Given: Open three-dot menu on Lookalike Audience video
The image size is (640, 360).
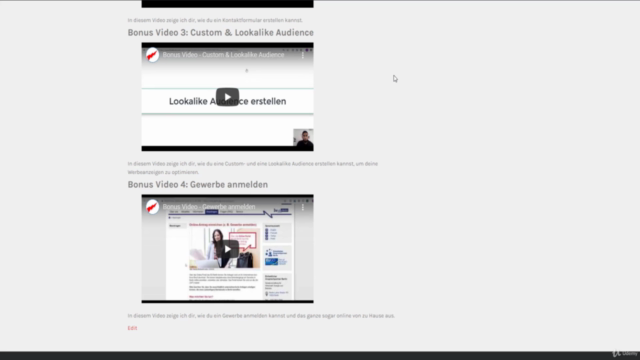Looking at the screenshot, I should tap(303, 55).
